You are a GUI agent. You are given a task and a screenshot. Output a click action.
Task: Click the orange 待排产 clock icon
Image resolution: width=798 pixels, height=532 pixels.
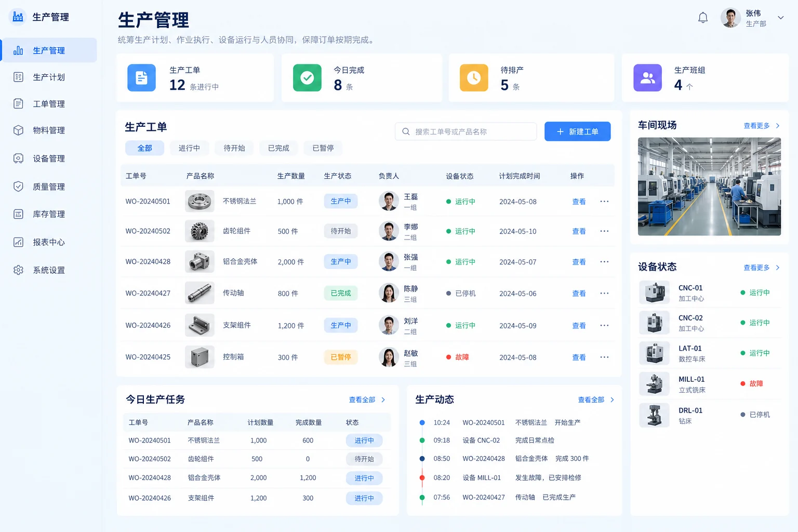tap(474, 78)
